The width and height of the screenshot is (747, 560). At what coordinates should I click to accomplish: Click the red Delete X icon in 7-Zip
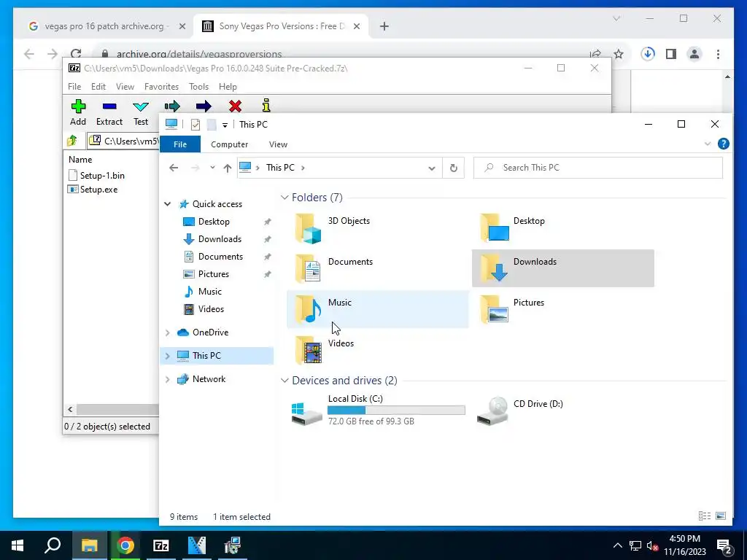tap(235, 106)
